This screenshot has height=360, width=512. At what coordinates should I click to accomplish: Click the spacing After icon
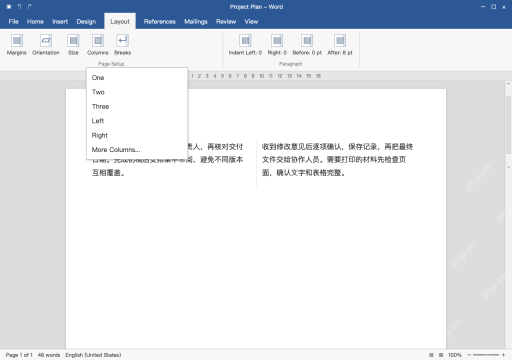[x=340, y=41]
